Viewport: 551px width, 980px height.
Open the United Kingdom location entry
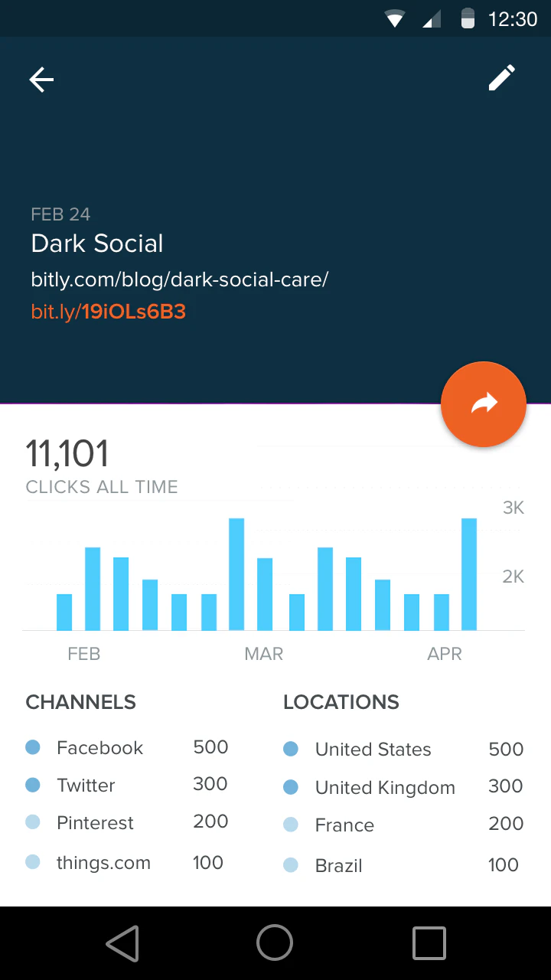385,787
